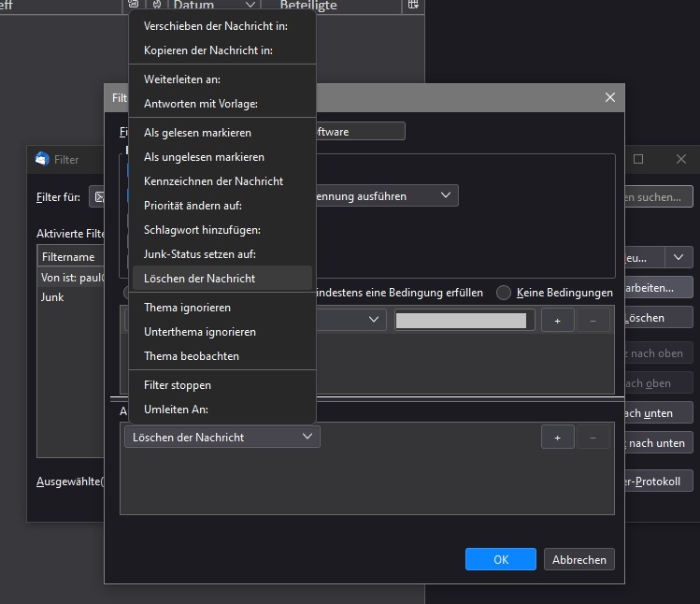Click the column picker icon beside Beteiligte
This screenshot has height=604, width=700.
click(413, 6)
